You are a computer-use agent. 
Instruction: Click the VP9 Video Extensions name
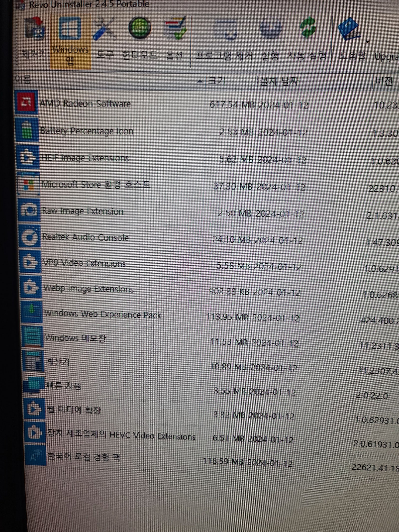pyautogui.click(x=84, y=263)
